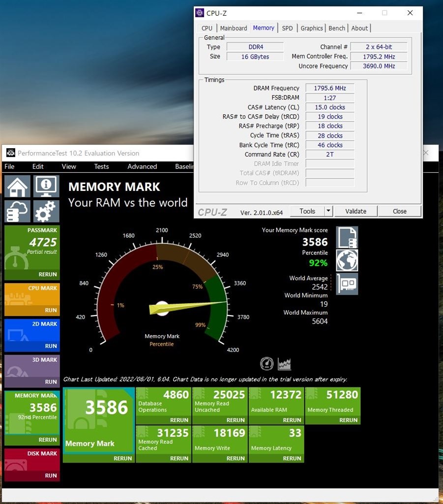Click the memory Type DDR4 field
The image size is (443, 504).
[x=256, y=47]
